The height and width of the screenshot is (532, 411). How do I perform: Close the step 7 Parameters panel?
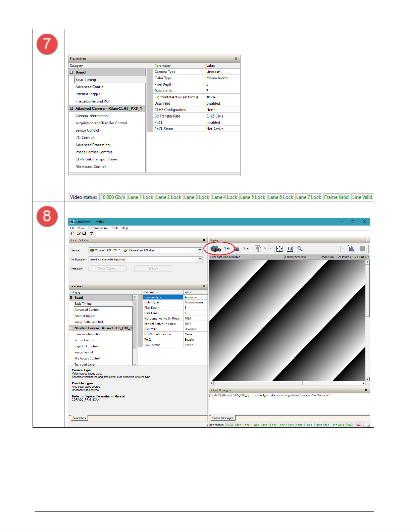[236, 59]
